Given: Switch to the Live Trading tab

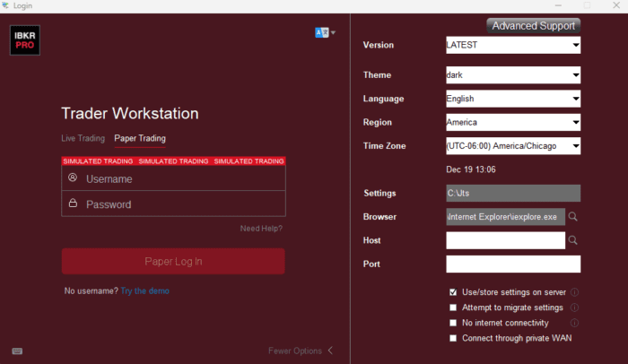Looking at the screenshot, I should pyautogui.click(x=83, y=138).
